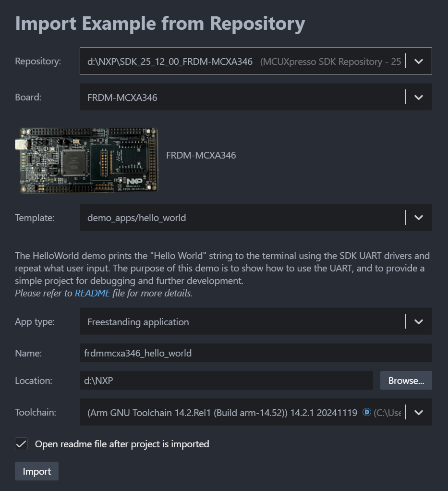
Task: Click FRDM-MCXA346 in the Board field
Action: (x=122, y=98)
